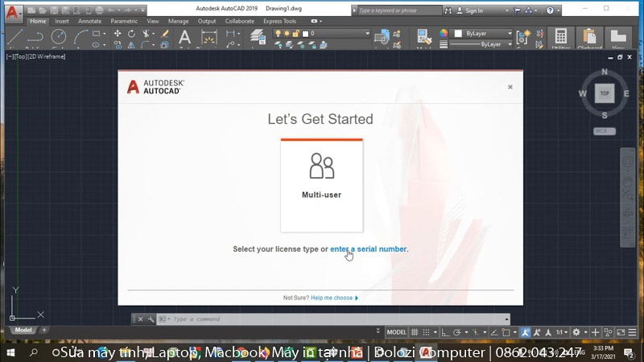The width and height of the screenshot is (644, 362).
Task: Click the 'enter a serial number' link
Action: [369, 249]
